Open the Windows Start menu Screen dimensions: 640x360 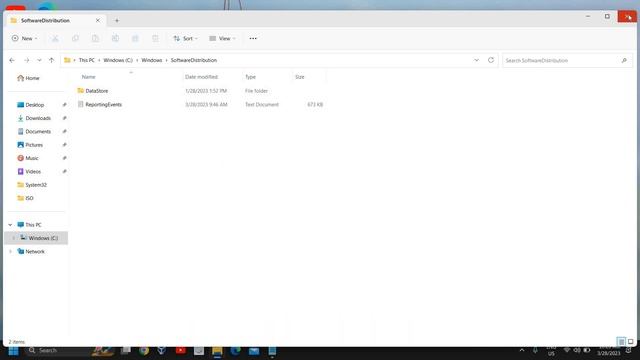(x=13, y=351)
